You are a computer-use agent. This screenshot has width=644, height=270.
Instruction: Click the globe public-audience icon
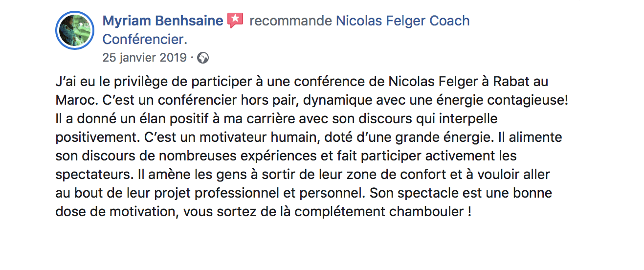[203, 58]
